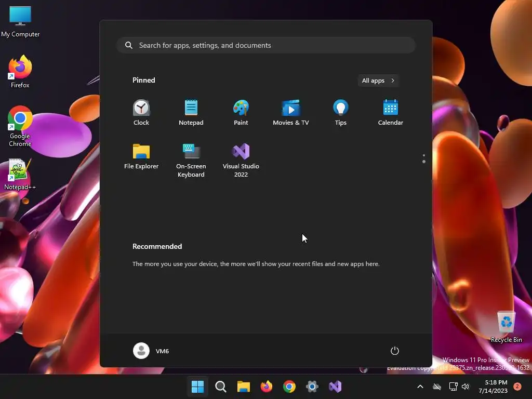The width and height of the screenshot is (532, 399).
Task: Select the Notepad++ desktop shortcut
Action: coord(20,175)
